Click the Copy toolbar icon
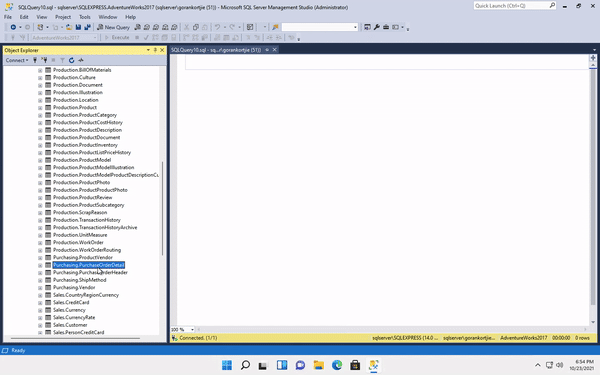This screenshot has height=375, width=600. pyautogui.click(x=196, y=27)
